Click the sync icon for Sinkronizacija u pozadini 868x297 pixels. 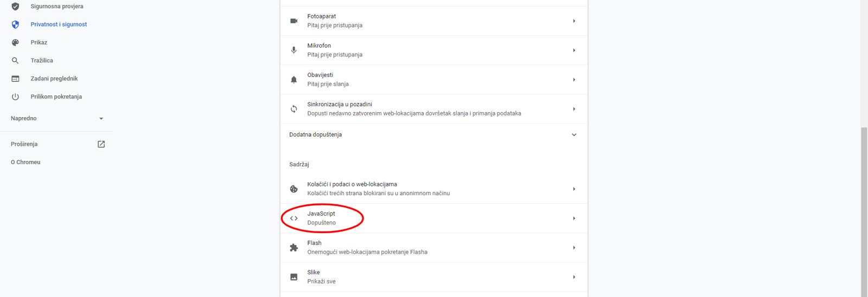tap(293, 109)
